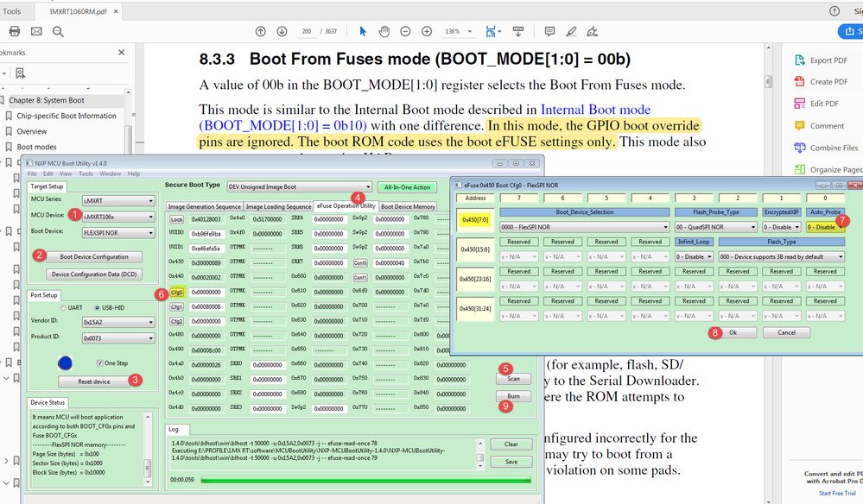863x504 pixels.
Task: Click the Cfg0 fuse value input field
Action: point(206,293)
